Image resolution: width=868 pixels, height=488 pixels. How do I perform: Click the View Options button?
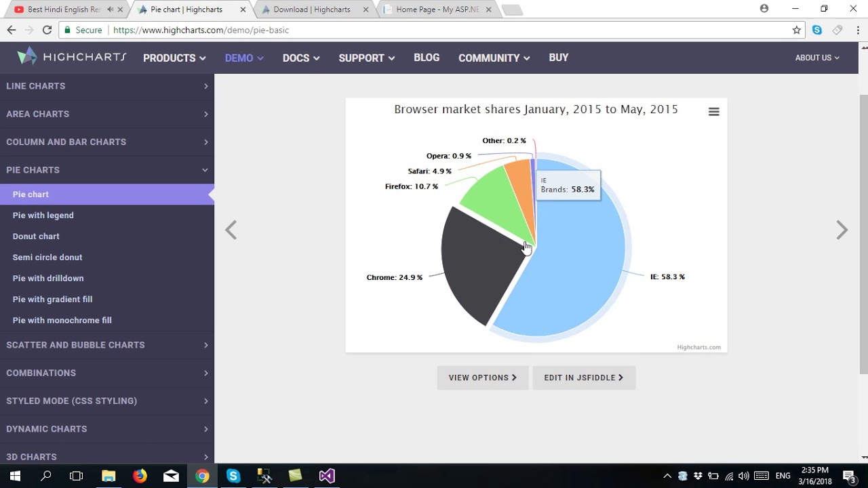(x=483, y=378)
